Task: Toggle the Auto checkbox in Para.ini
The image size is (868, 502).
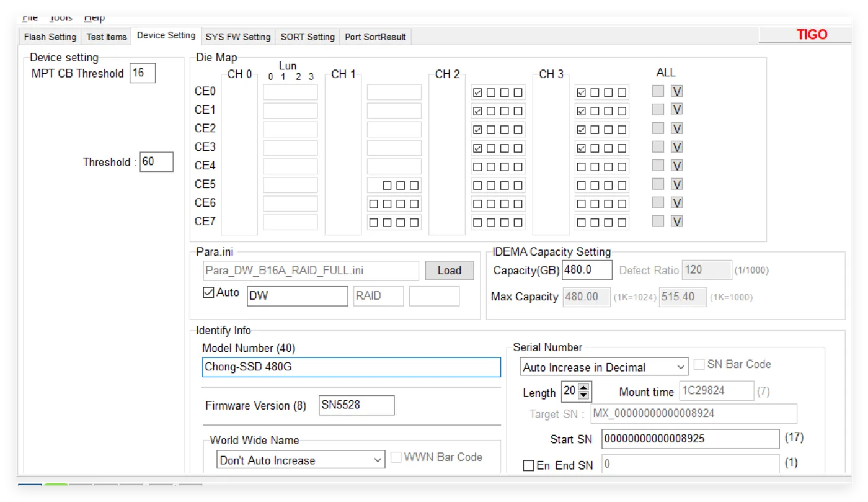Action: pyautogui.click(x=209, y=292)
